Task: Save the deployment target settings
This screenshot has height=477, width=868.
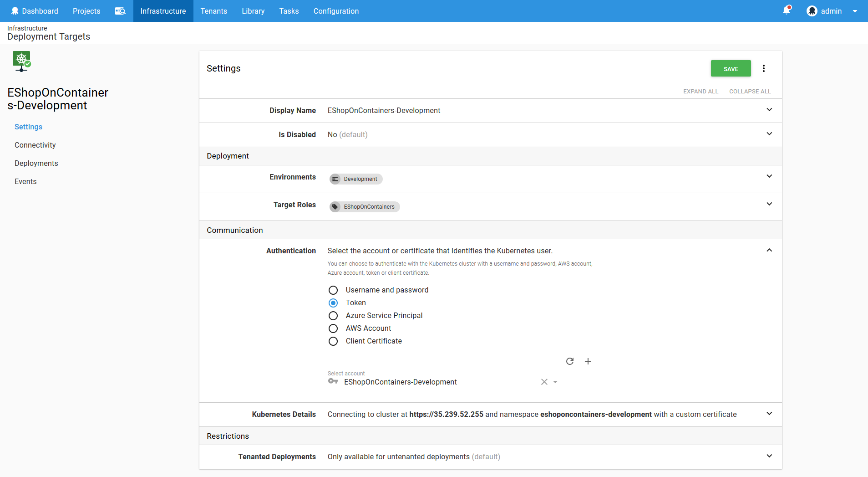Action: (731, 68)
